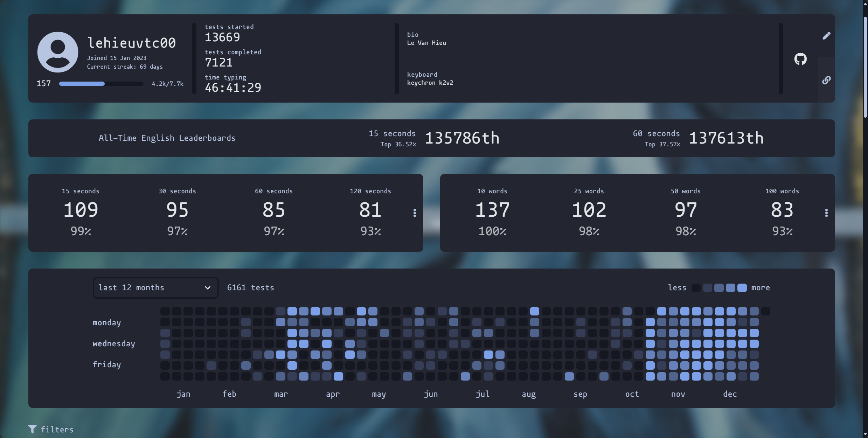Click the filters funnel icon
The width and height of the screenshot is (868, 438).
point(33,429)
